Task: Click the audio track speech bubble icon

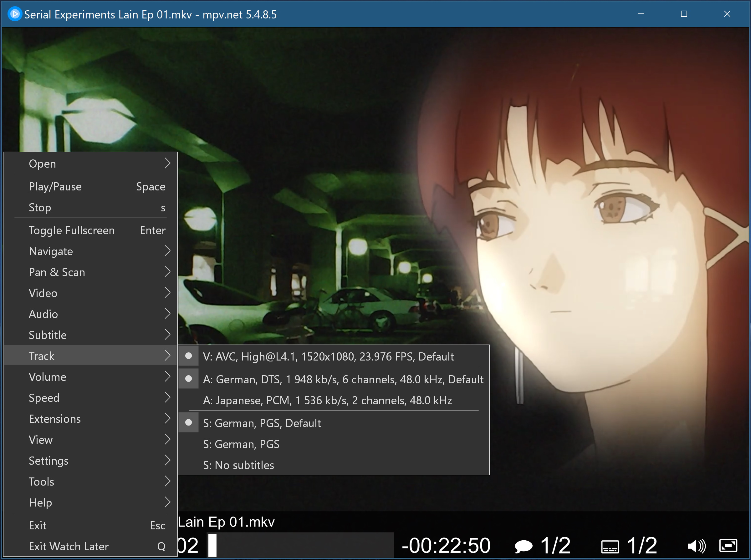Action: pos(523,546)
